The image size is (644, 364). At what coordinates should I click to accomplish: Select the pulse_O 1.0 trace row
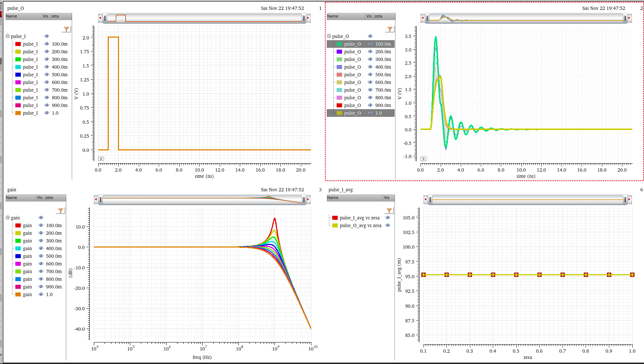tap(352, 113)
